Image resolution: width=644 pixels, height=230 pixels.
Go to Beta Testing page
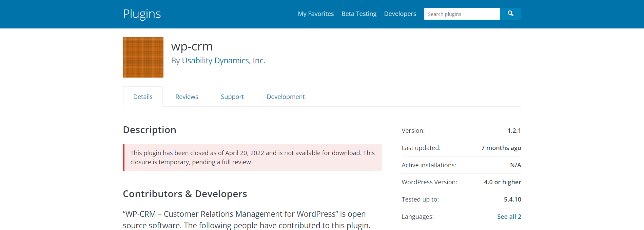pyautogui.click(x=359, y=14)
